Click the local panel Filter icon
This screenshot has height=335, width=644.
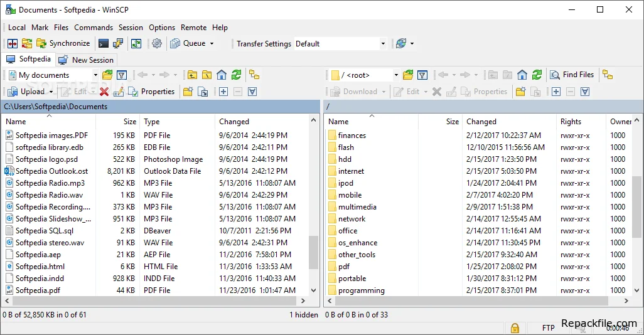[x=122, y=75]
